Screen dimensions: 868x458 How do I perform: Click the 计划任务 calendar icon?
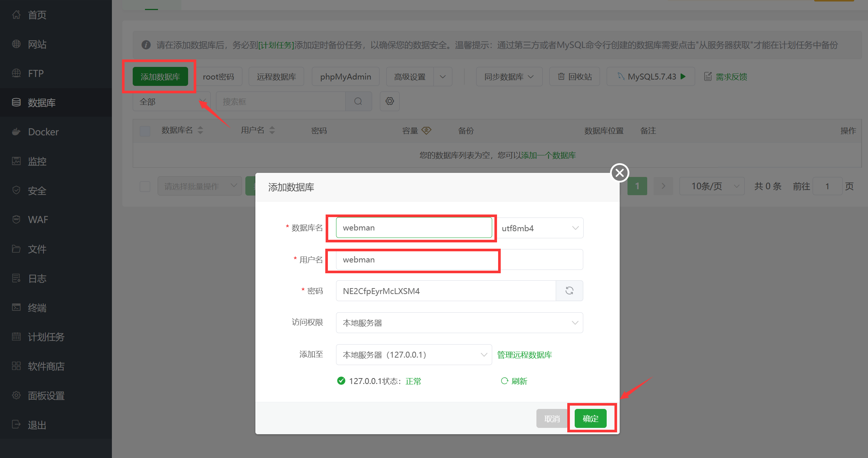click(16, 337)
